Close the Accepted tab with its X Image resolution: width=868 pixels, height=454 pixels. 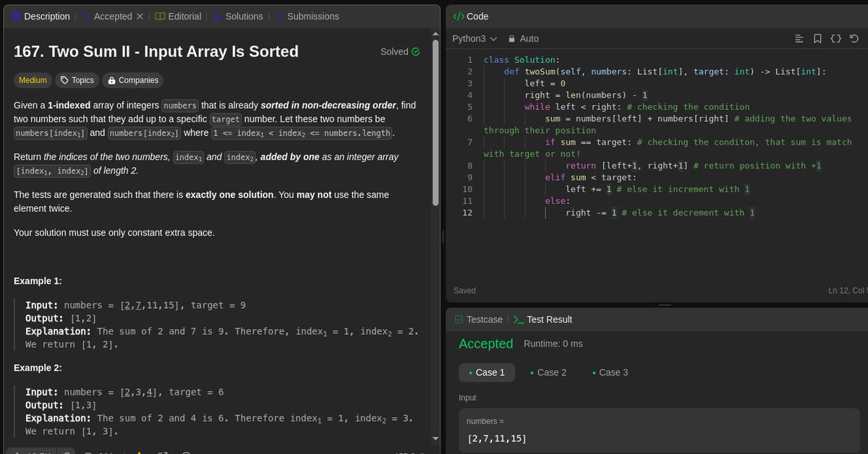click(140, 16)
